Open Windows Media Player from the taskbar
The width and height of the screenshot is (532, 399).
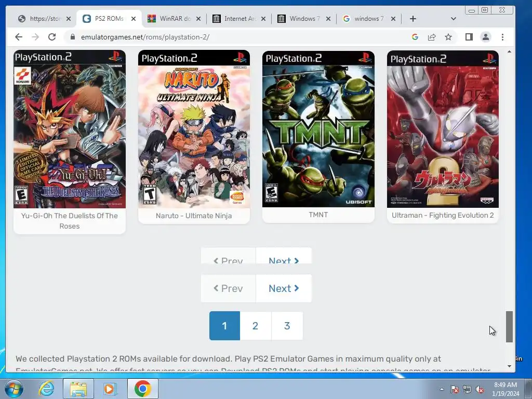pyautogui.click(x=110, y=389)
